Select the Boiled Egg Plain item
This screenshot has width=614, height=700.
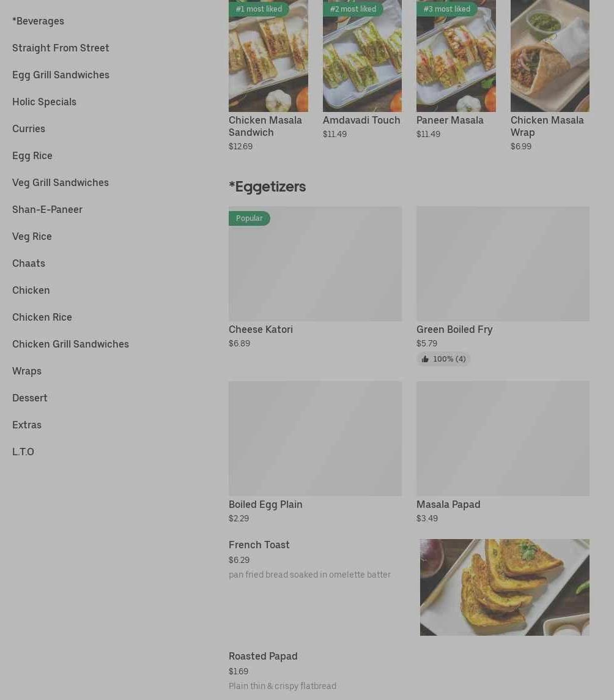pos(315,452)
